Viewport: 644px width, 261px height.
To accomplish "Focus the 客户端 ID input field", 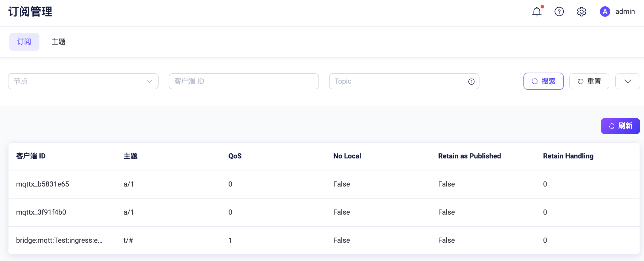I will [244, 81].
